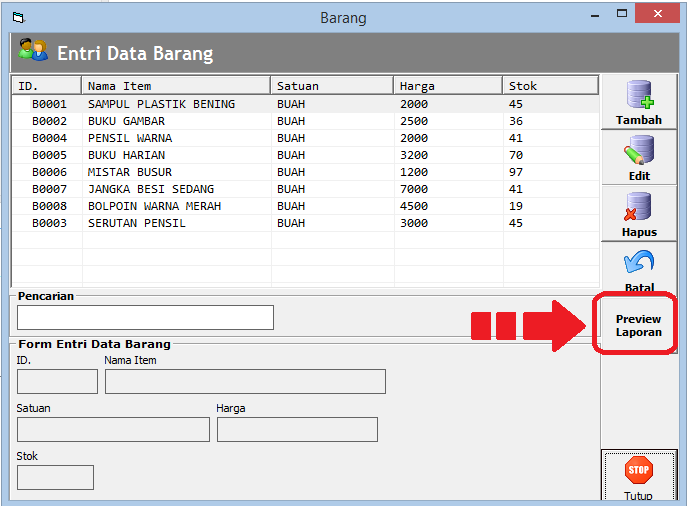
Task: Click the Nama Item column header
Action: click(x=176, y=85)
